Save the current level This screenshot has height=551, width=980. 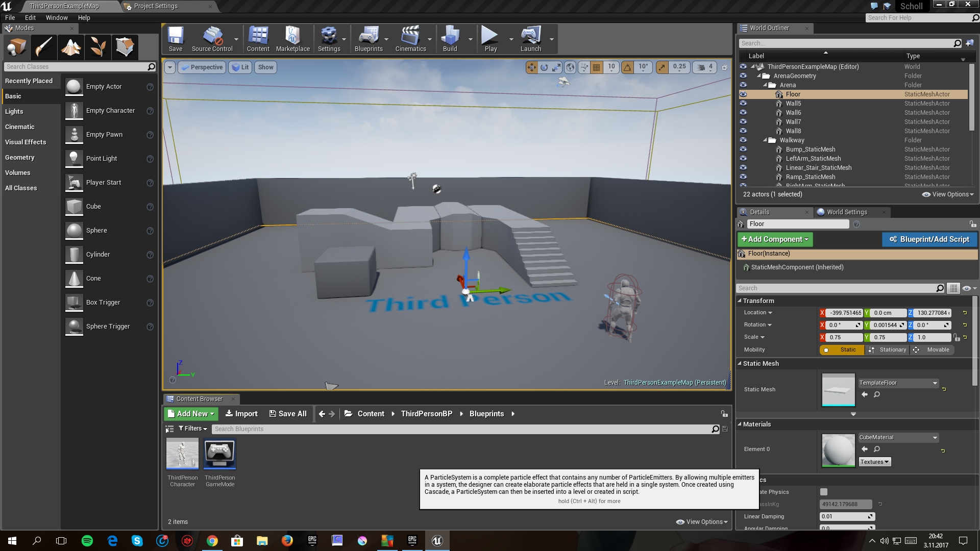pyautogui.click(x=176, y=39)
